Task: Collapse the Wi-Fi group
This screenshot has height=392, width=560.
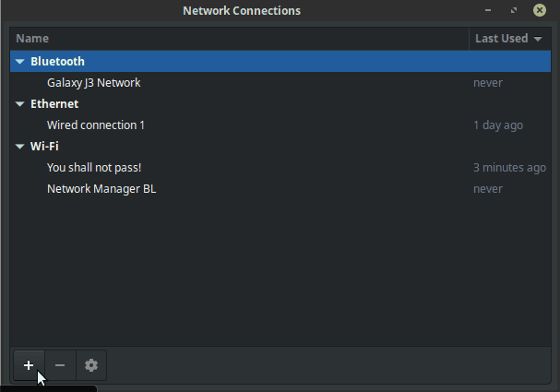Action: point(20,147)
